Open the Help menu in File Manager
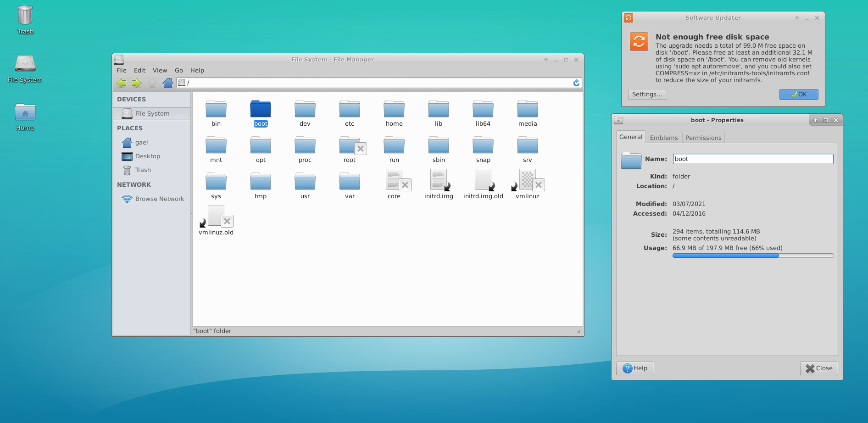 197,71
